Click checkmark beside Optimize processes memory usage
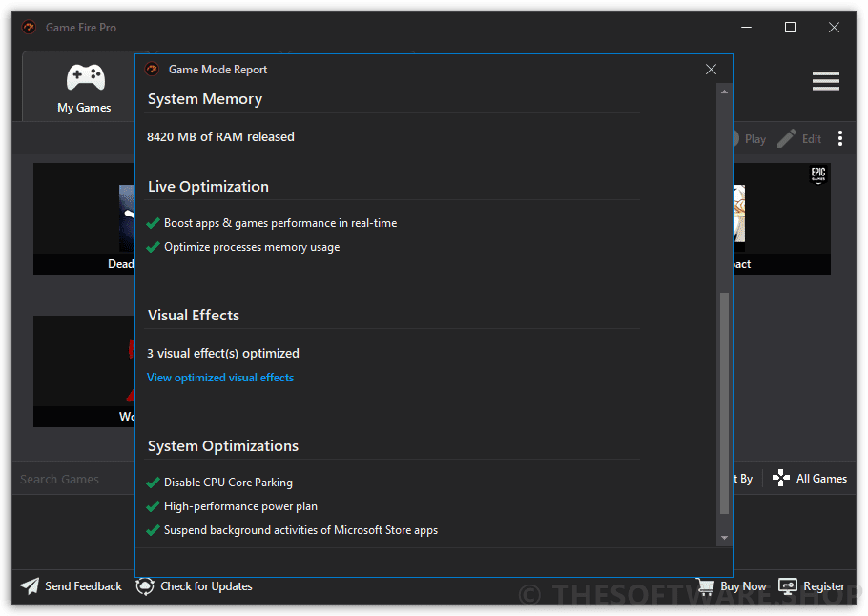 click(x=153, y=247)
